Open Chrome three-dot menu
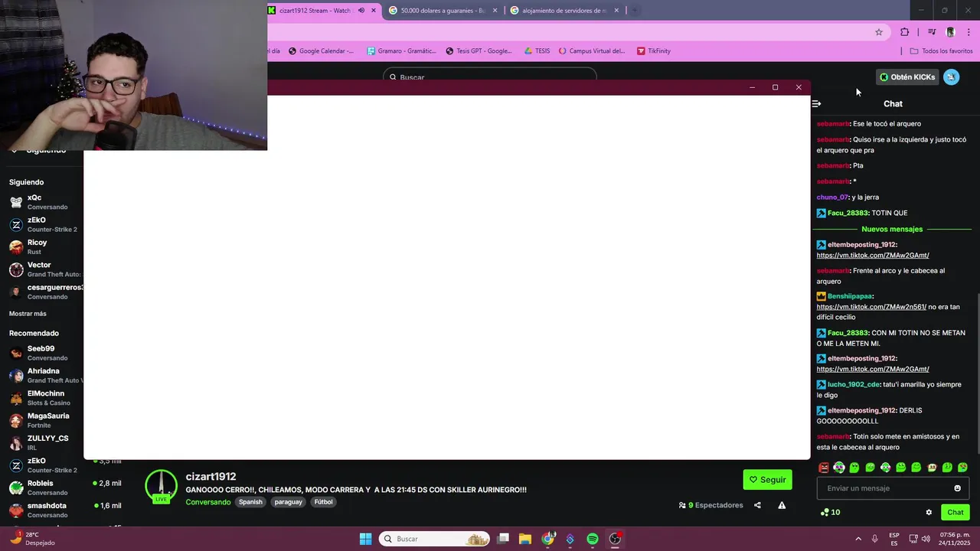980x551 pixels. pyautogui.click(x=969, y=32)
